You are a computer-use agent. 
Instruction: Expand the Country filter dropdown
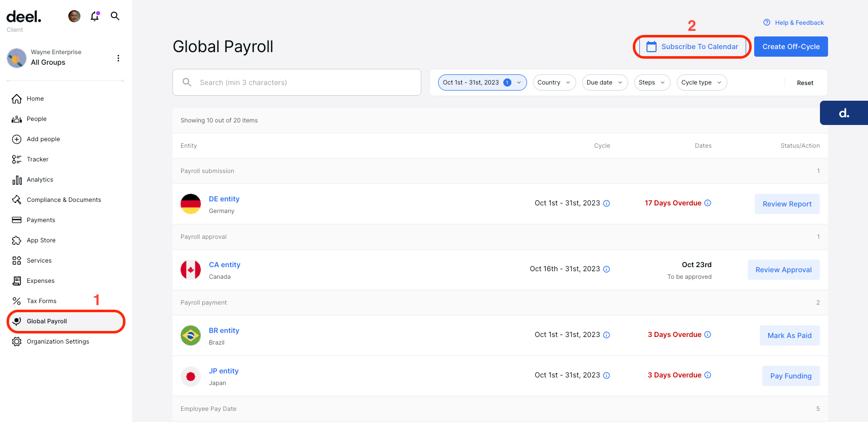[x=554, y=82]
